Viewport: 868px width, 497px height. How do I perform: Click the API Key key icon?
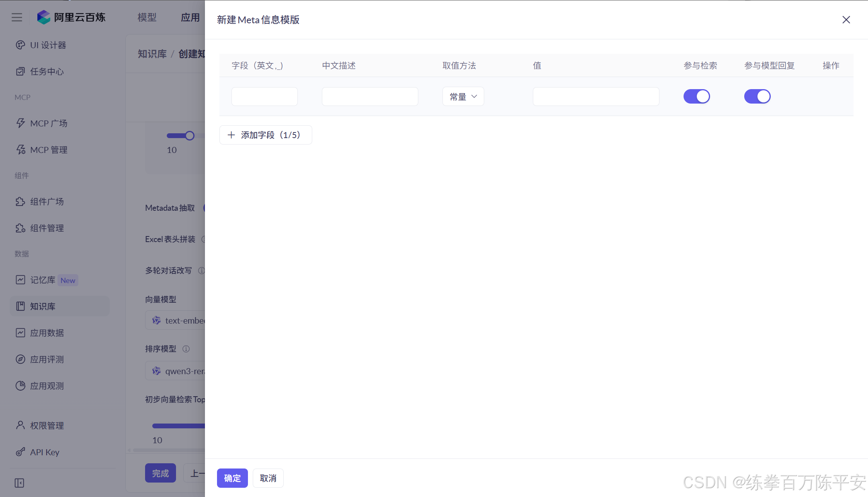click(x=20, y=452)
